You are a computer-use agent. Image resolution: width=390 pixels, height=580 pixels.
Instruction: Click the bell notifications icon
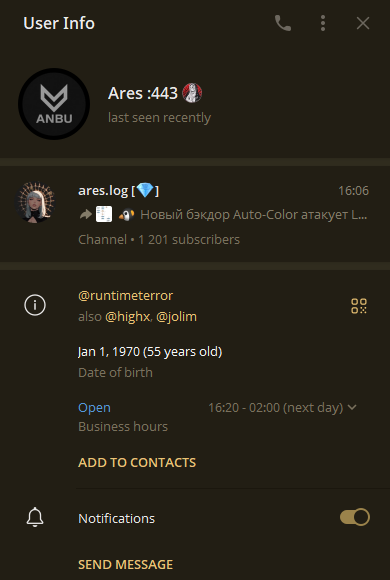(x=35, y=517)
